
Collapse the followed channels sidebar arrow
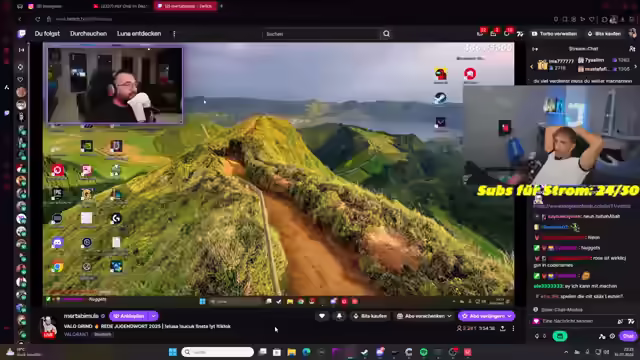[21, 50]
